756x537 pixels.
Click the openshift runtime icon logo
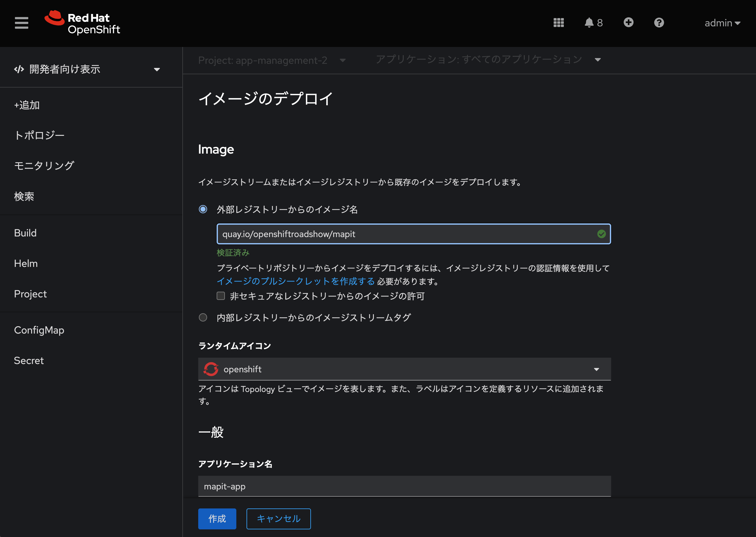(211, 369)
